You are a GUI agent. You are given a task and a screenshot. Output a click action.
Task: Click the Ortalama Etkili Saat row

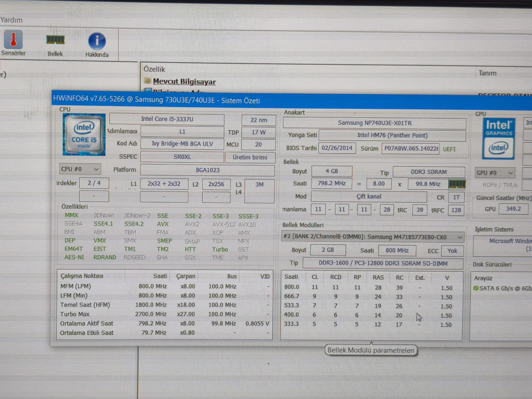click(x=165, y=333)
